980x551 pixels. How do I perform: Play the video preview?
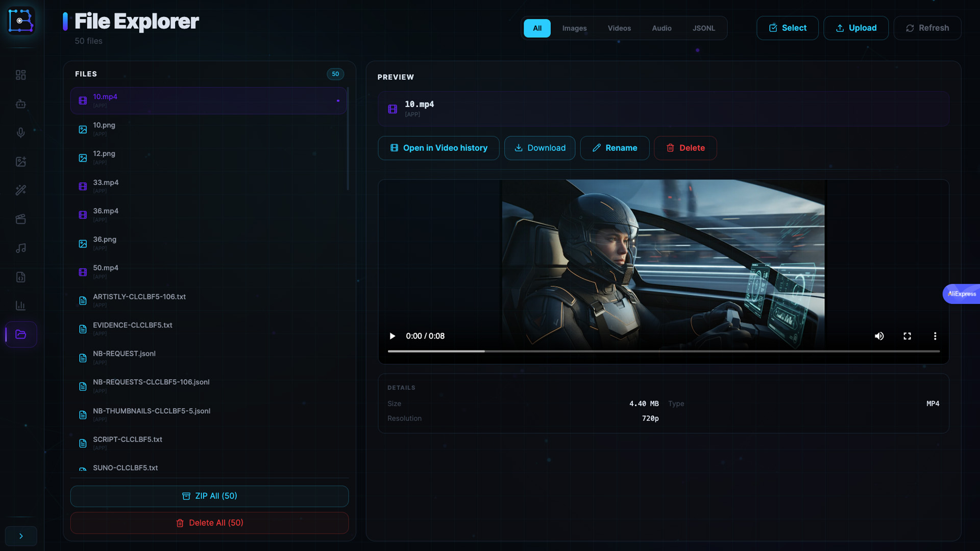click(x=392, y=336)
